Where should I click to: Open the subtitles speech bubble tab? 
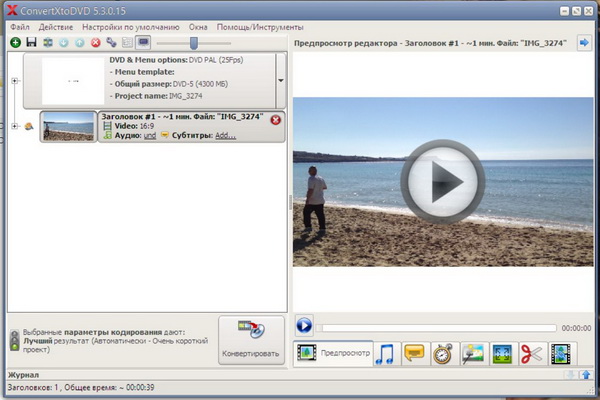[415, 354]
